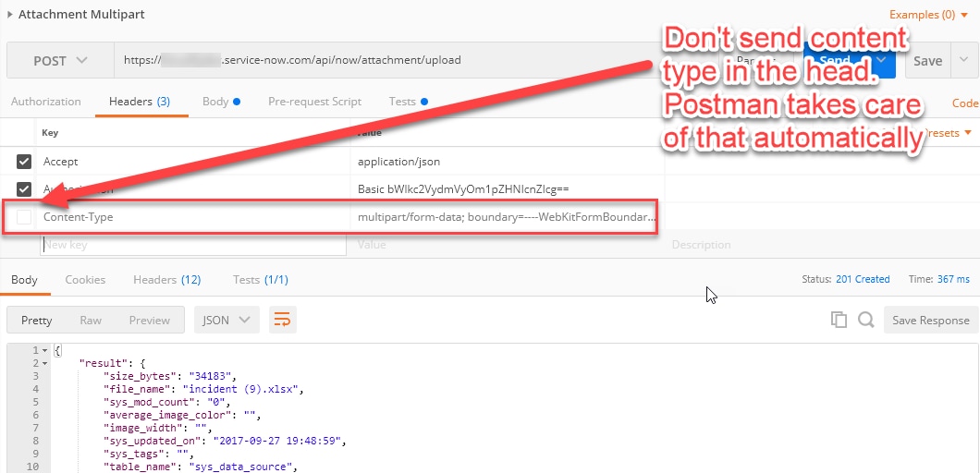
Task: Open the request Body tab with blue dot
Action: point(221,102)
